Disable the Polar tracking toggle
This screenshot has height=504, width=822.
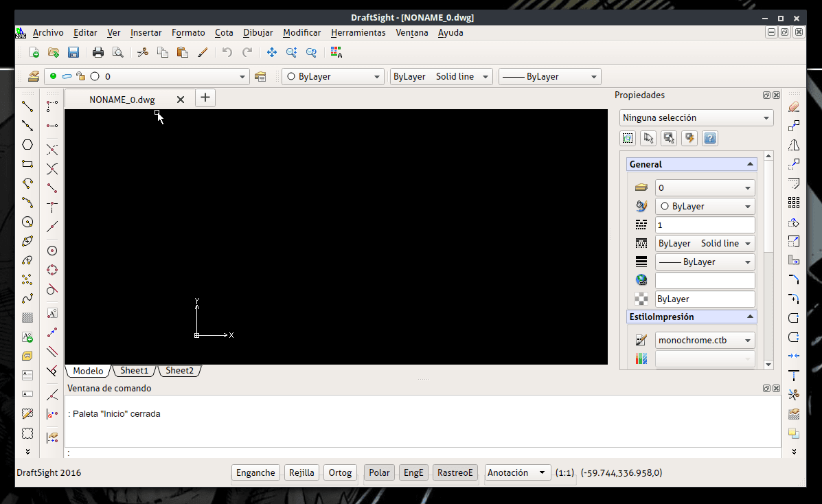point(379,472)
